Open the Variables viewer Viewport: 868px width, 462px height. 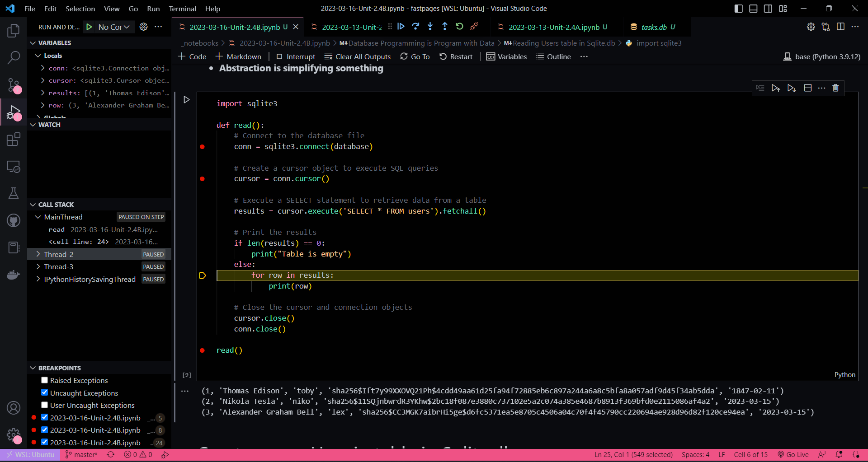point(506,56)
